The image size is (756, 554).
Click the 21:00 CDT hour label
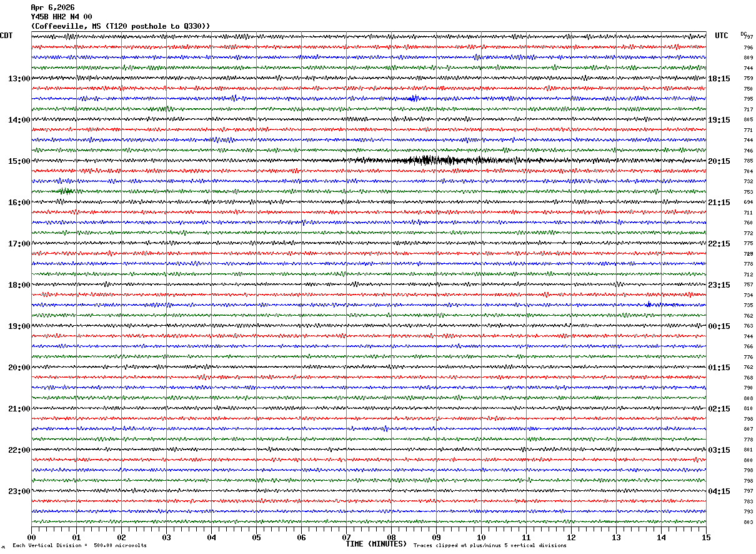click(19, 409)
